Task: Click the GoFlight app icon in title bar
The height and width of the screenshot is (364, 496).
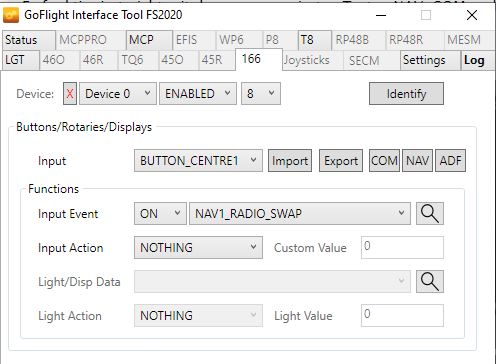Action: point(11,15)
